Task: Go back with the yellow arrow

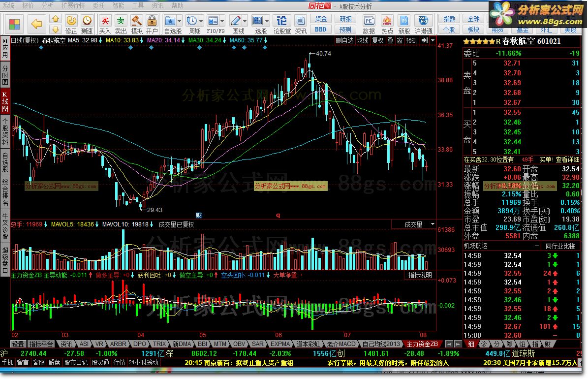Action: click(x=36, y=25)
